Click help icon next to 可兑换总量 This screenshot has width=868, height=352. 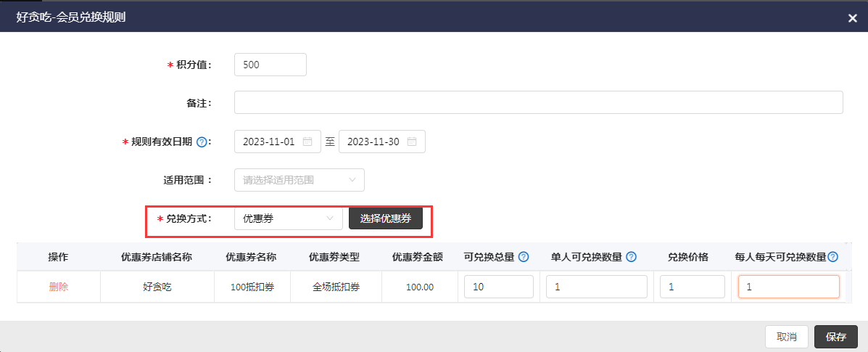[524, 257]
